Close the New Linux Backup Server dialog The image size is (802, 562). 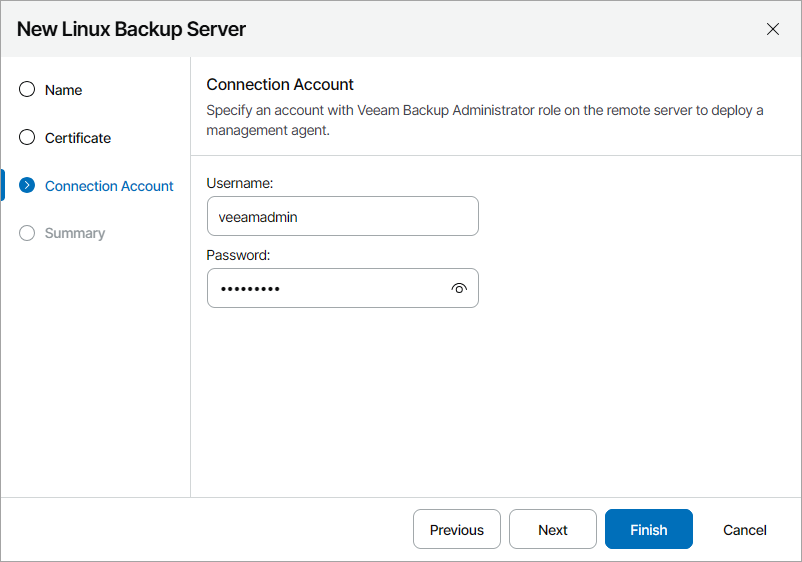pos(773,29)
